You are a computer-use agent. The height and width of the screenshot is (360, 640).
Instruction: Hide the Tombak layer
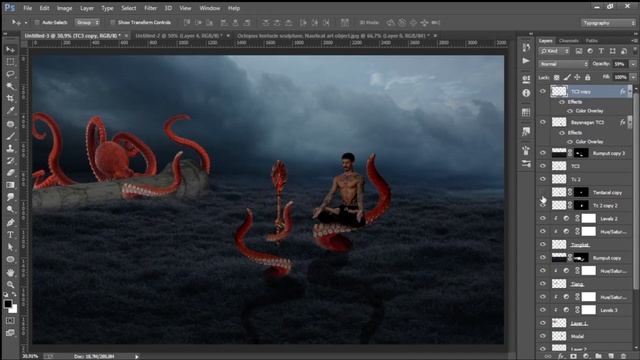pos(542,244)
